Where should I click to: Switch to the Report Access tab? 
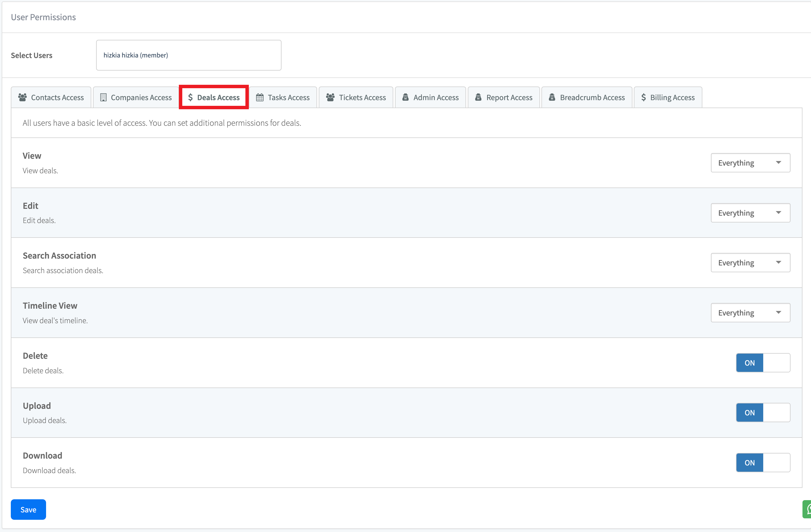click(x=504, y=98)
